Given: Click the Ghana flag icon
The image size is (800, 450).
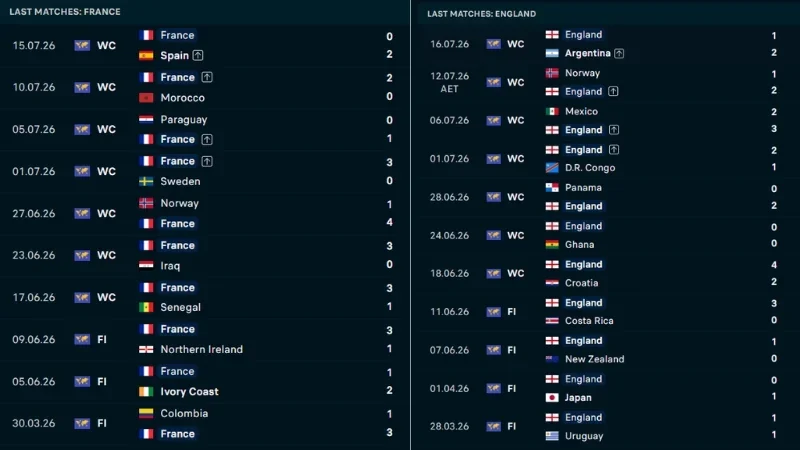Looking at the screenshot, I should coord(552,244).
